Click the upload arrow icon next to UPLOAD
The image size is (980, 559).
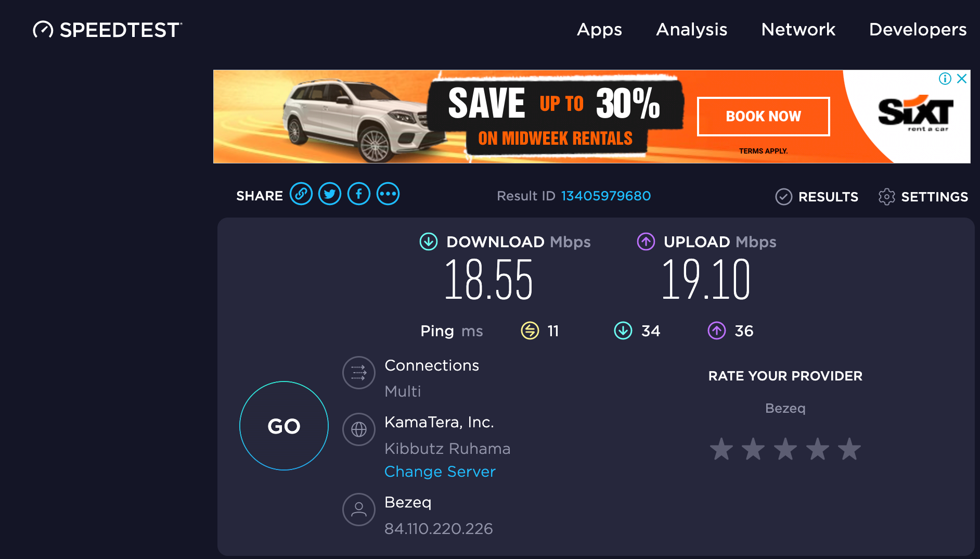(x=646, y=242)
